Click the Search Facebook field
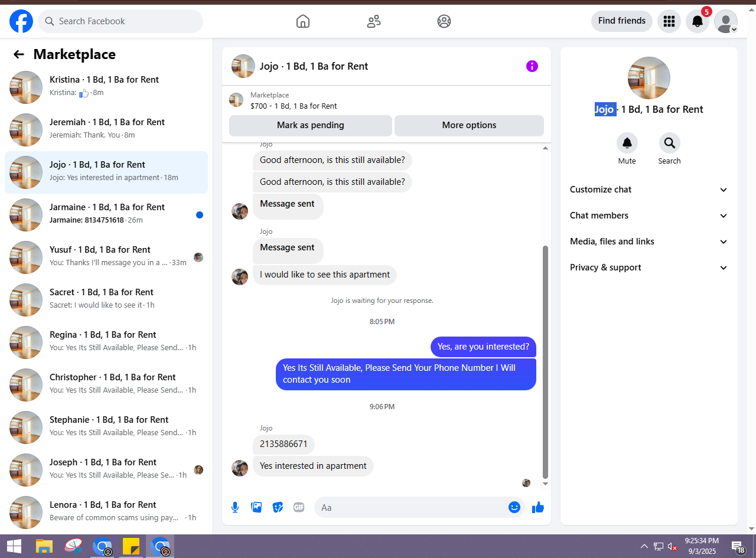This screenshot has height=558, width=756. [120, 21]
